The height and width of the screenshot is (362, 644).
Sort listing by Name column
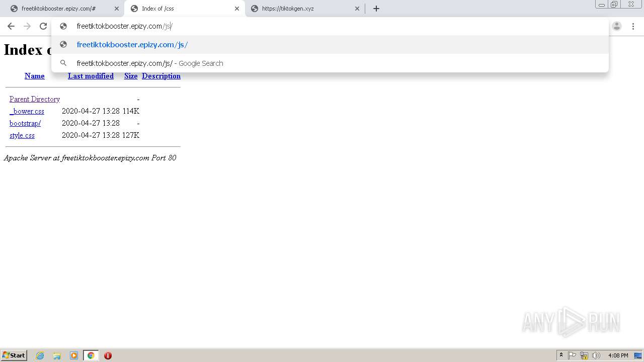click(35, 76)
